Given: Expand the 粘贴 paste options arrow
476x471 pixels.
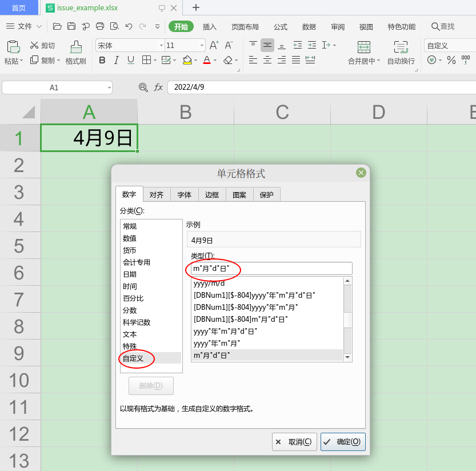Looking at the screenshot, I should pyautogui.click(x=22, y=61).
